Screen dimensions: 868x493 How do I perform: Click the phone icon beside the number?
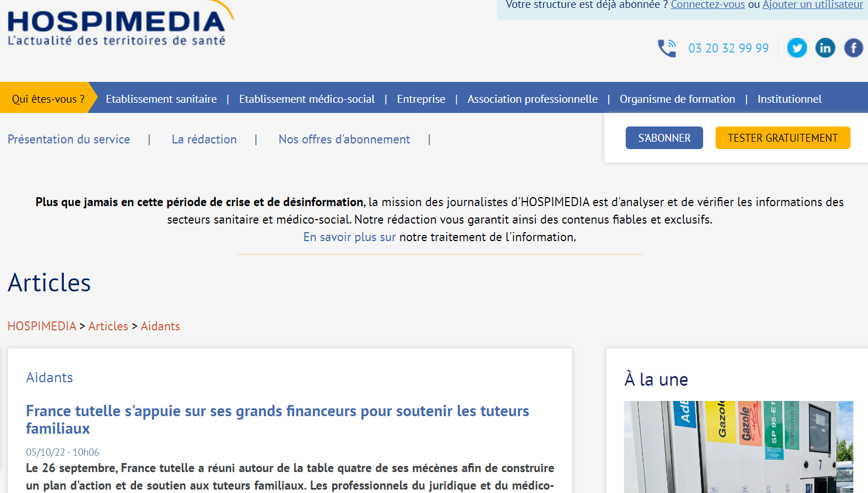point(667,48)
